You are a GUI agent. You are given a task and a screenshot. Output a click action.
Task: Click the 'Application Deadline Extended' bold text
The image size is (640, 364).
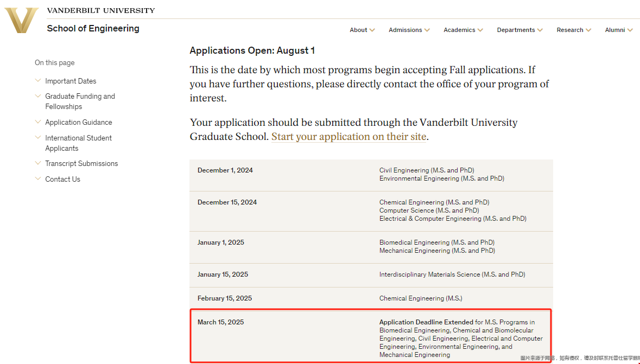[x=426, y=322]
